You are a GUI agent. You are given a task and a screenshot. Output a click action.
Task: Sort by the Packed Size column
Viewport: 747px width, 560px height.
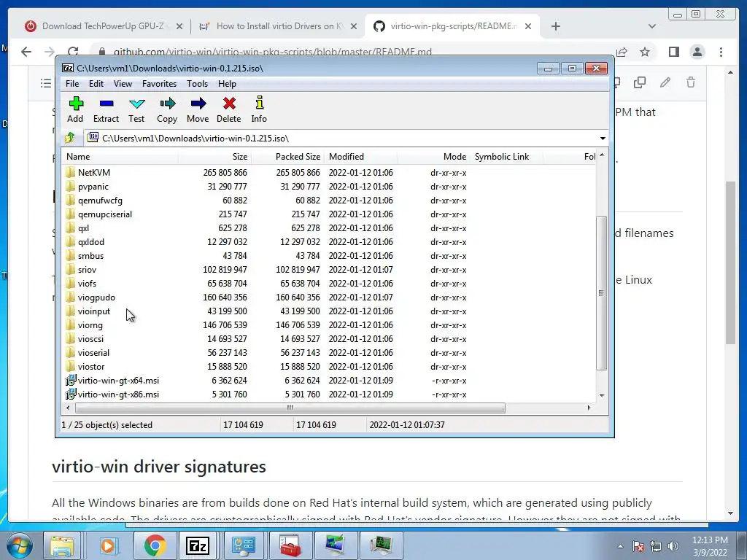coord(287,157)
